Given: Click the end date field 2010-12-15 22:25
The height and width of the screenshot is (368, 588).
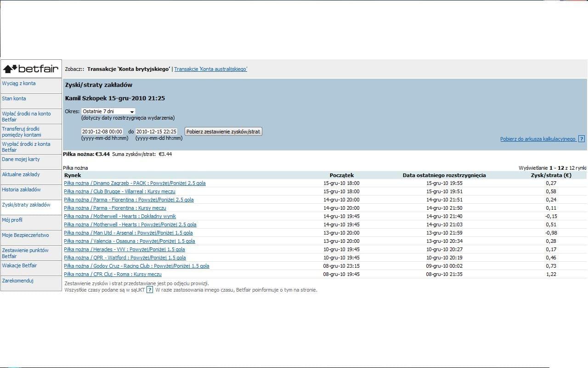Looking at the screenshot, I should (x=156, y=132).
